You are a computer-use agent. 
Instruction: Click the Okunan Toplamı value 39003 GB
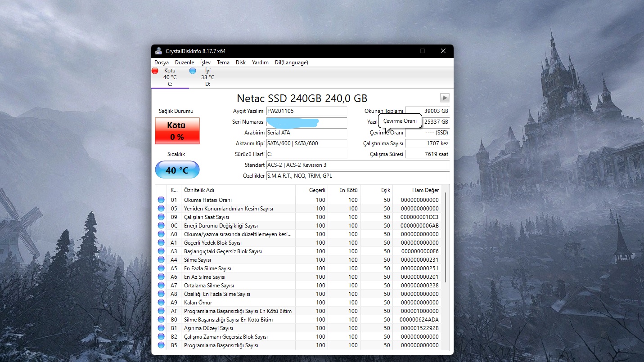pos(427,111)
